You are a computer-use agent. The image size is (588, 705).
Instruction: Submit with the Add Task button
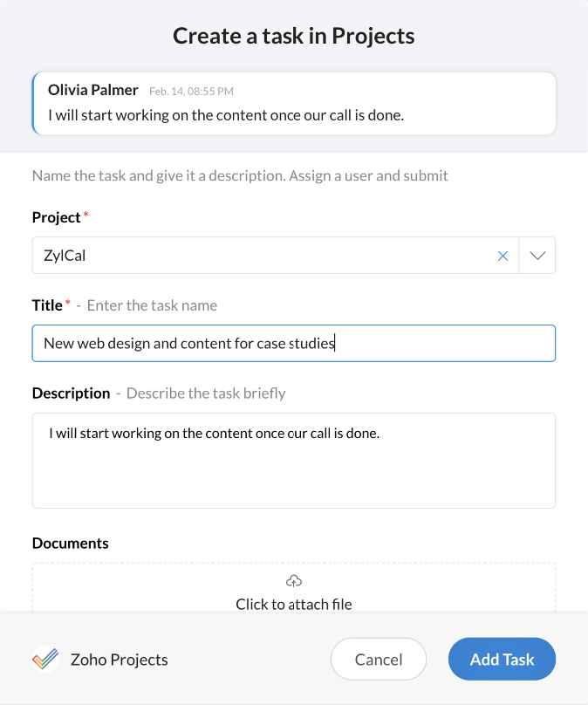tap(502, 660)
